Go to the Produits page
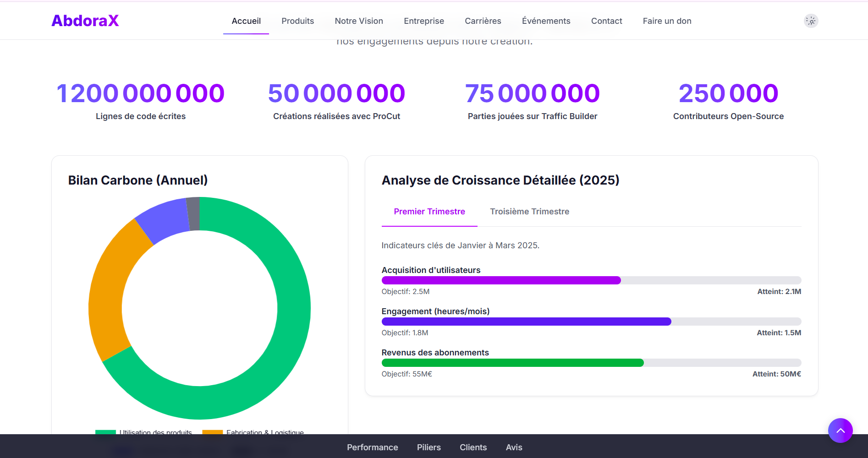868x458 pixels. 297,21
